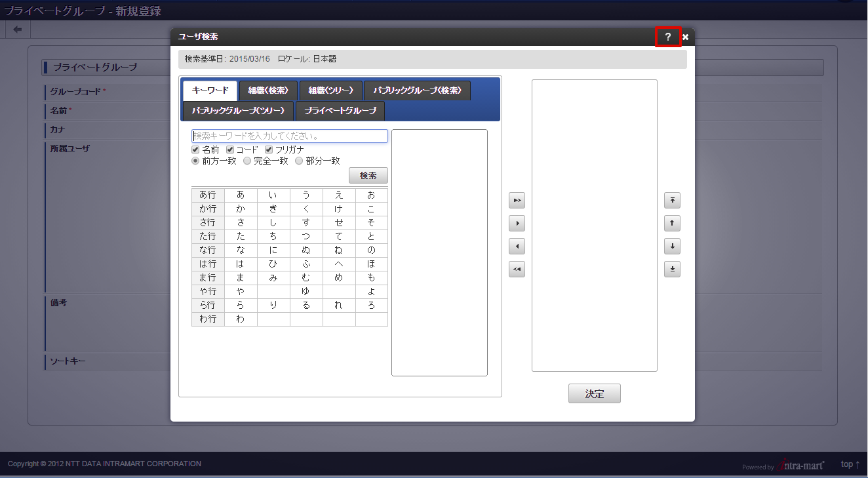Image resolution: width=868 pixels, height=478 pixels.
Task: Close the ユーザ検索 dialog
Action: (x=685, y=37)
